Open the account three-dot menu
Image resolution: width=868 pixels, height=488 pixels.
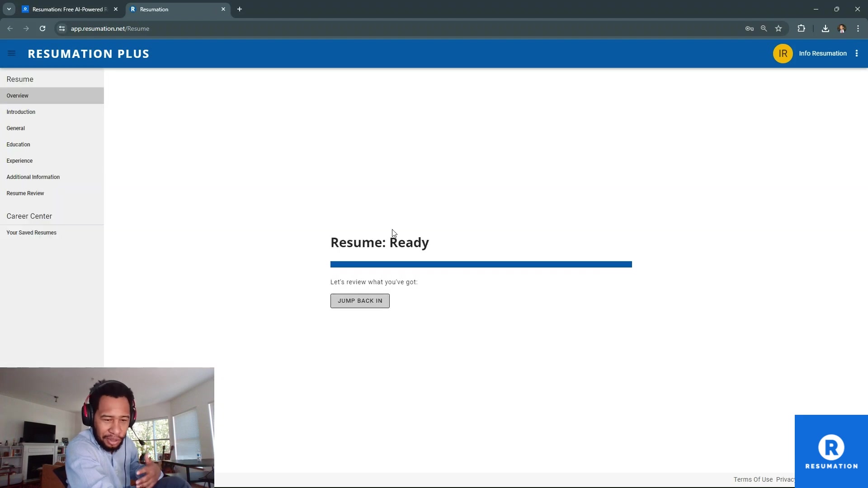point(857,53)
